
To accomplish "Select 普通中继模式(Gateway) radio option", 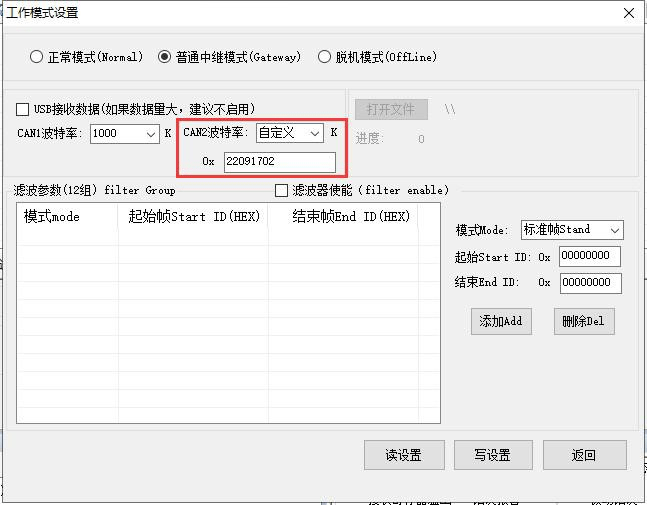I will pos(165,57).
